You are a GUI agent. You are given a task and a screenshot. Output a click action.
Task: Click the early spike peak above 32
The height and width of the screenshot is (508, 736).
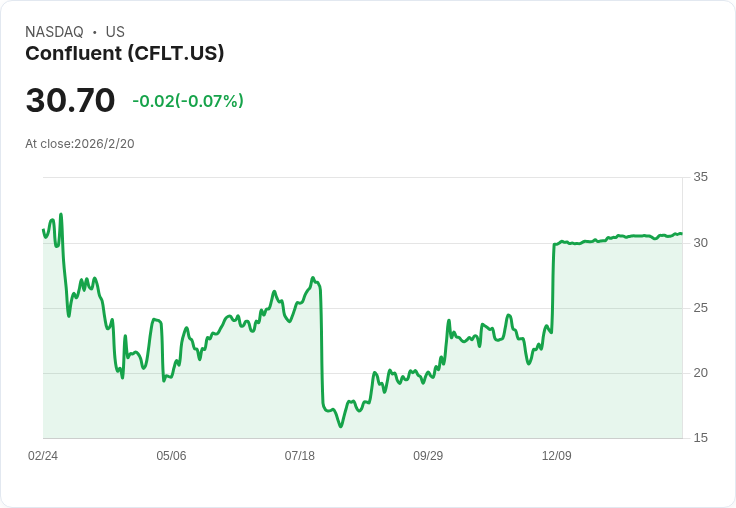tap(61, 214)
